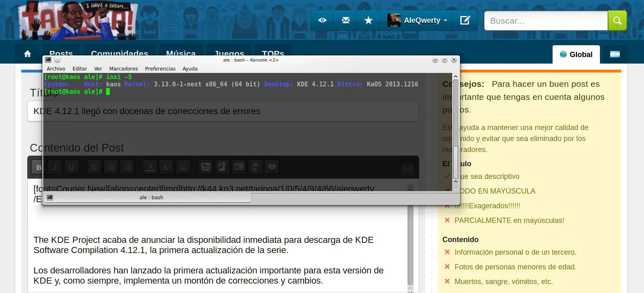Focus the Buscar search field
This screenshot has height=293, width=644.
pyautogui.click(x=546, y=21)
